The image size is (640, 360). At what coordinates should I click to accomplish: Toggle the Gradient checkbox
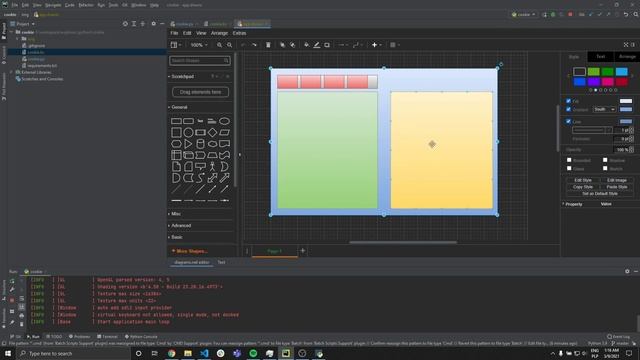pyautogui.click(x=569, y=109)
